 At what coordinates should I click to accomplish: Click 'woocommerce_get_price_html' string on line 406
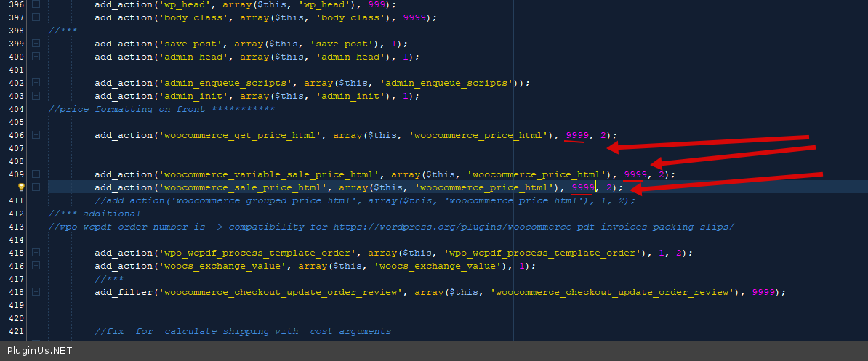tap(246, 135)
